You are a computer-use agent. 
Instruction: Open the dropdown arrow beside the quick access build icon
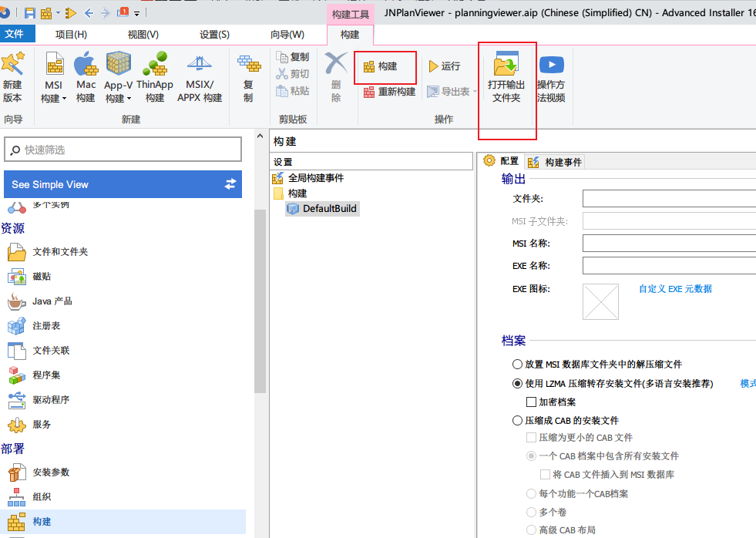coord(58,13)
